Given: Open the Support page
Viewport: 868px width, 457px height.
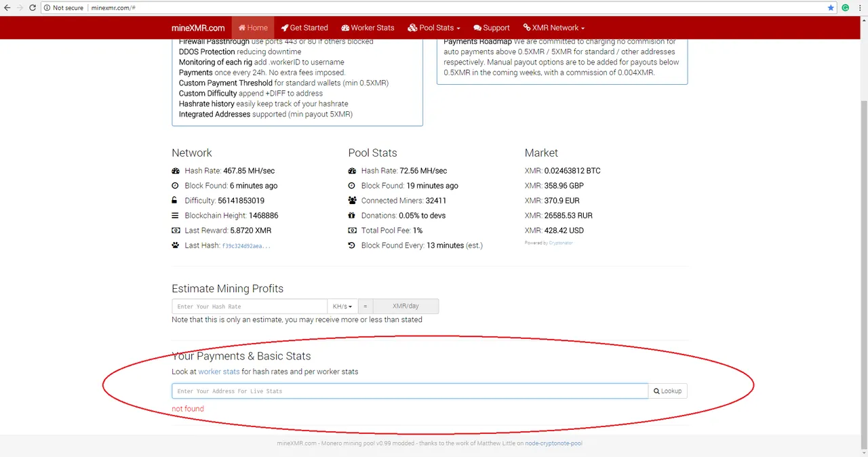Looking at the screenshot, I should 492,28.
